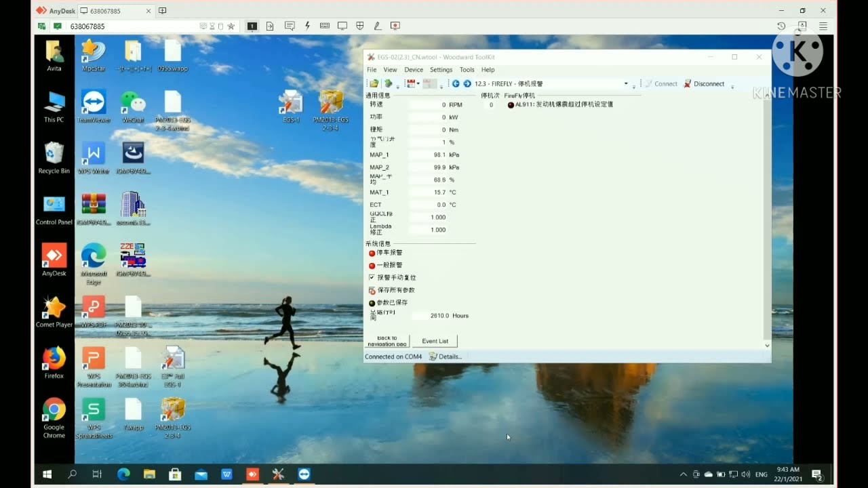Image resolution: width=868 pixels, height=488 pixels.
Task: Toggle the 保存所有参数 checkbox
Action: point(372,290)
